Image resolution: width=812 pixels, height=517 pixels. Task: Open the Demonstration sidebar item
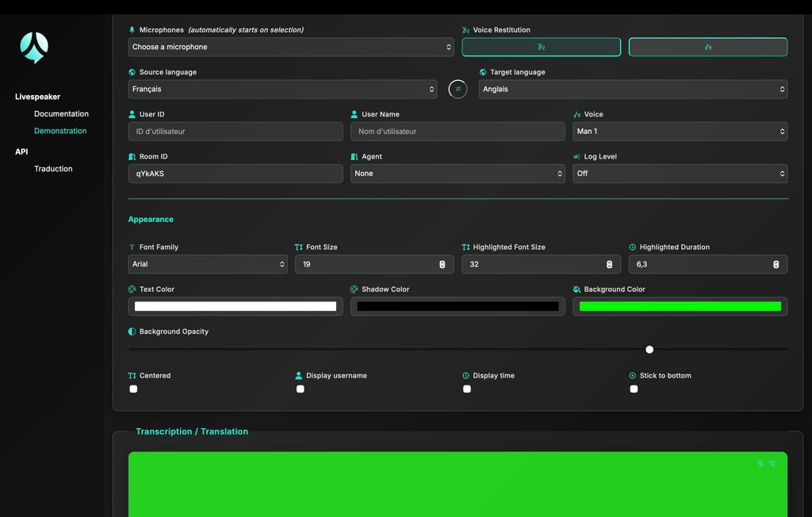[x=60, y=131]
